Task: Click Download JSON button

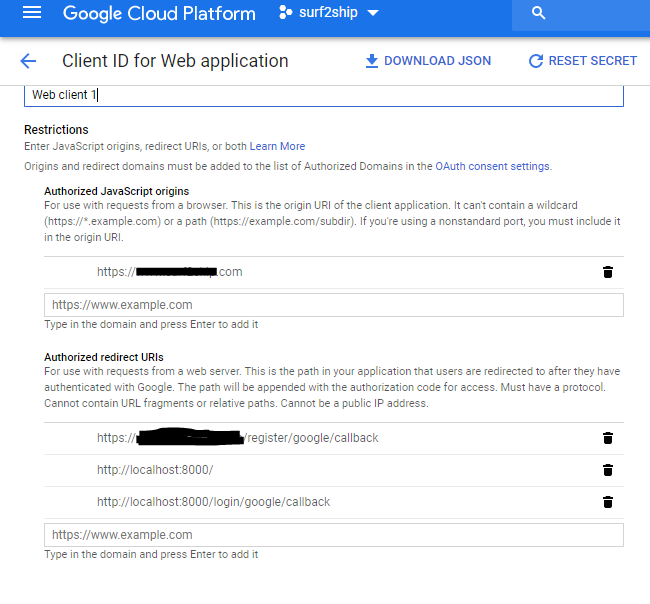Action: click(428, 61)
